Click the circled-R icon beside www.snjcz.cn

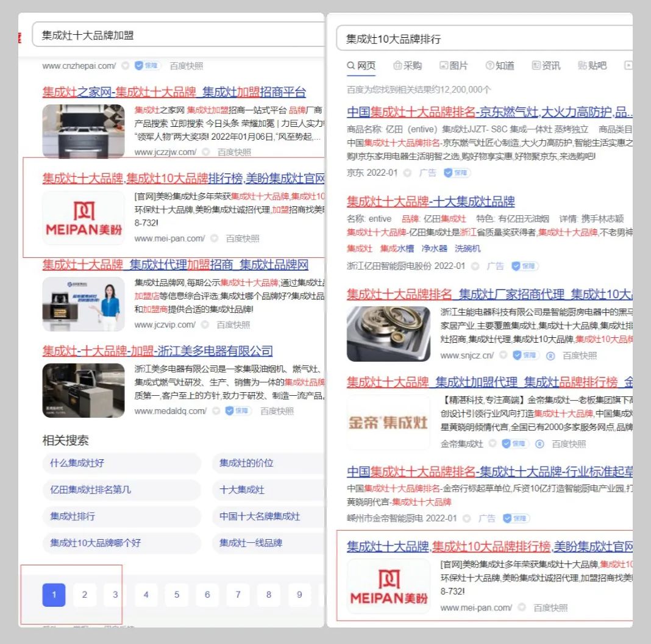tap(550, 356)
